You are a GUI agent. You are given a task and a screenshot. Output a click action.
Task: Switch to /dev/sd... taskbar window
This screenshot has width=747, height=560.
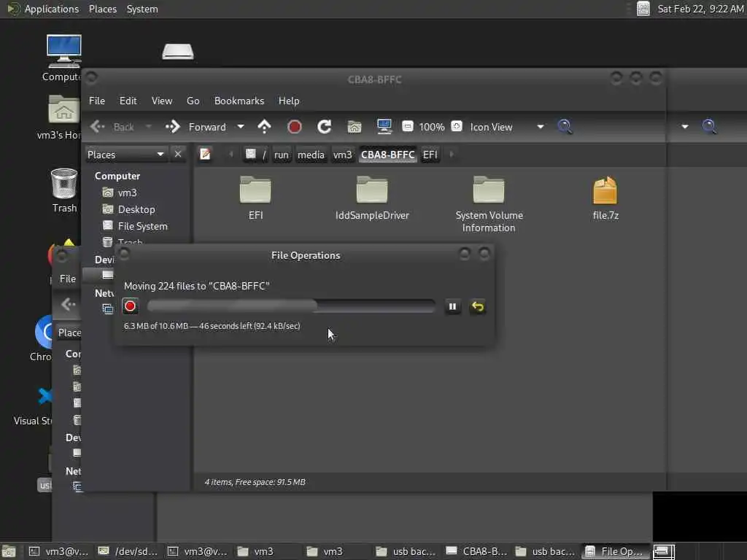pyautogui.click(x=127, y=551)
